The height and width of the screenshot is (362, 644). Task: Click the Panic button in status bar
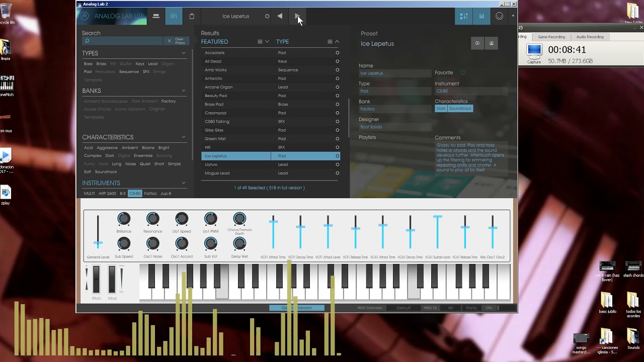(471, 308)
